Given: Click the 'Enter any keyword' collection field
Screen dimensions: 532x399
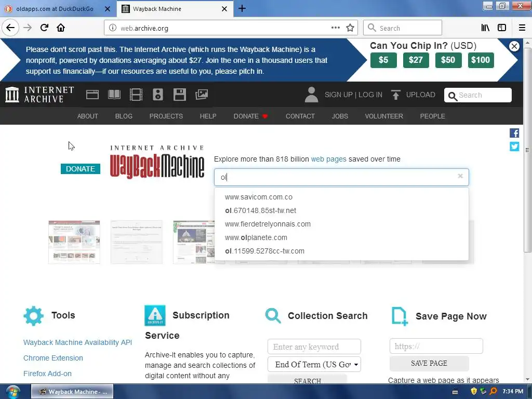Looking at the screenshot, I should 314,347.
